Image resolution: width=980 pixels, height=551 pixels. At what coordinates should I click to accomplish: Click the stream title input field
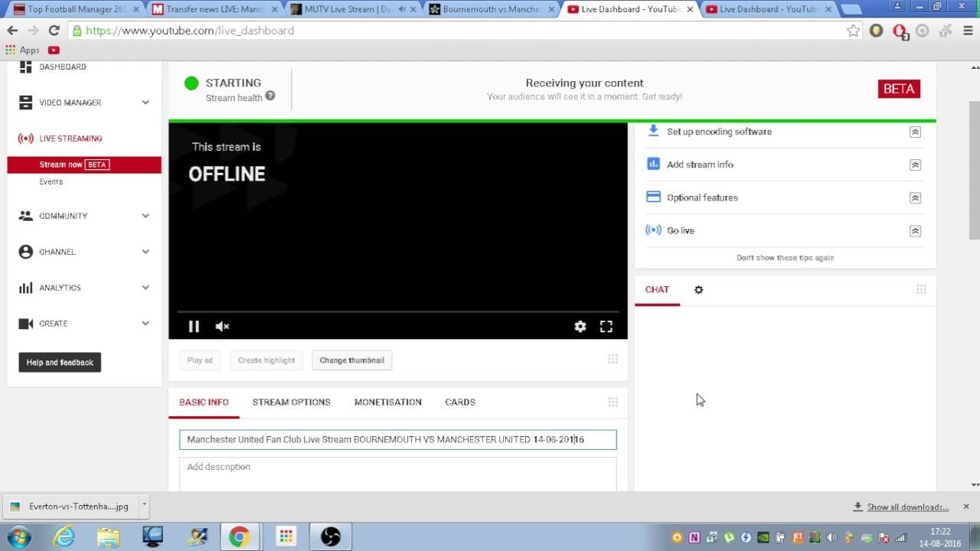(397, 439)
